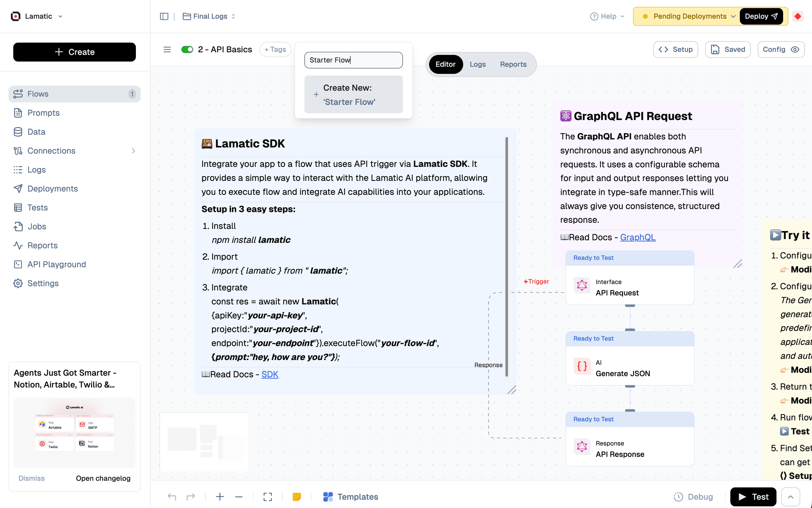Open the flow hamburger menu

point(167,49)
